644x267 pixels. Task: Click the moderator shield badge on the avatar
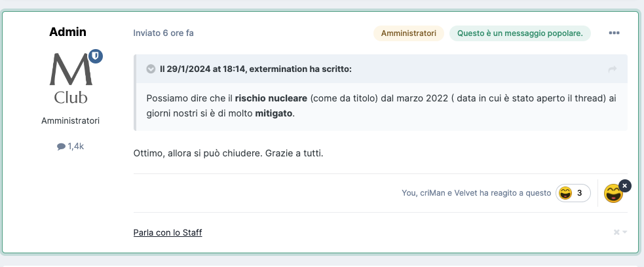pyautogui.click(x=96, y=56)
